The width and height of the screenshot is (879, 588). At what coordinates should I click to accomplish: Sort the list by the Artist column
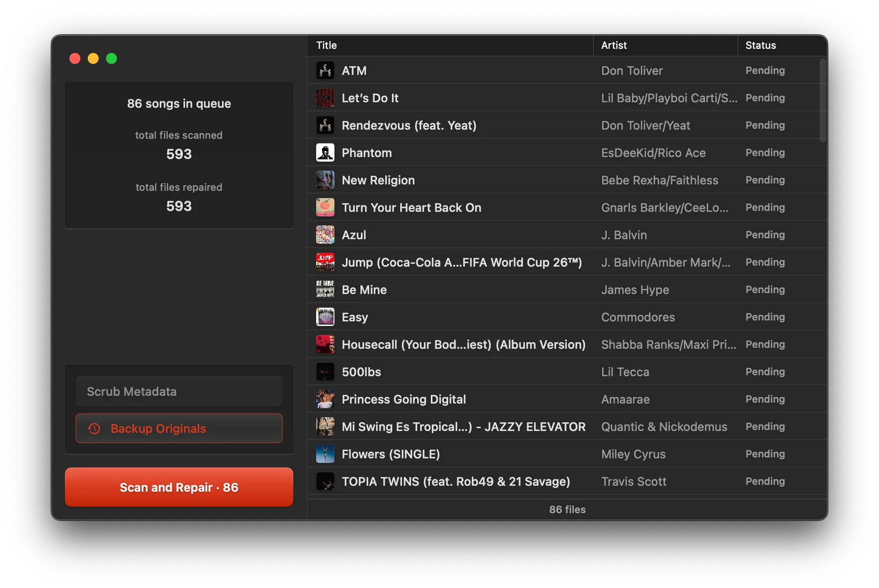coord(666,45)
